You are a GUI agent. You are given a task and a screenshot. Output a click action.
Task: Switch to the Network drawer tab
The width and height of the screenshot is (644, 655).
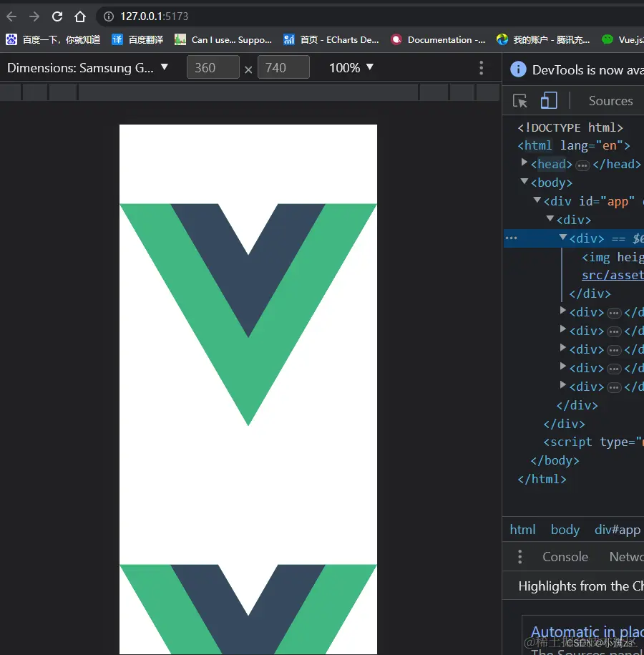pos(626,557)
